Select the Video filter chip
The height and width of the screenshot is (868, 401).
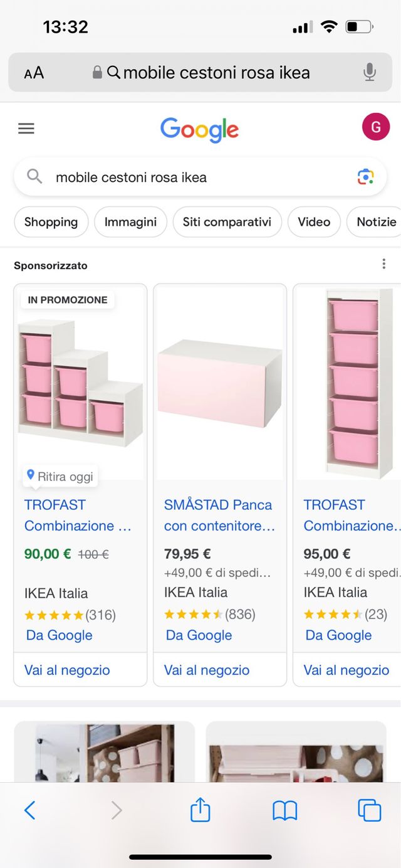click(314, 222)
